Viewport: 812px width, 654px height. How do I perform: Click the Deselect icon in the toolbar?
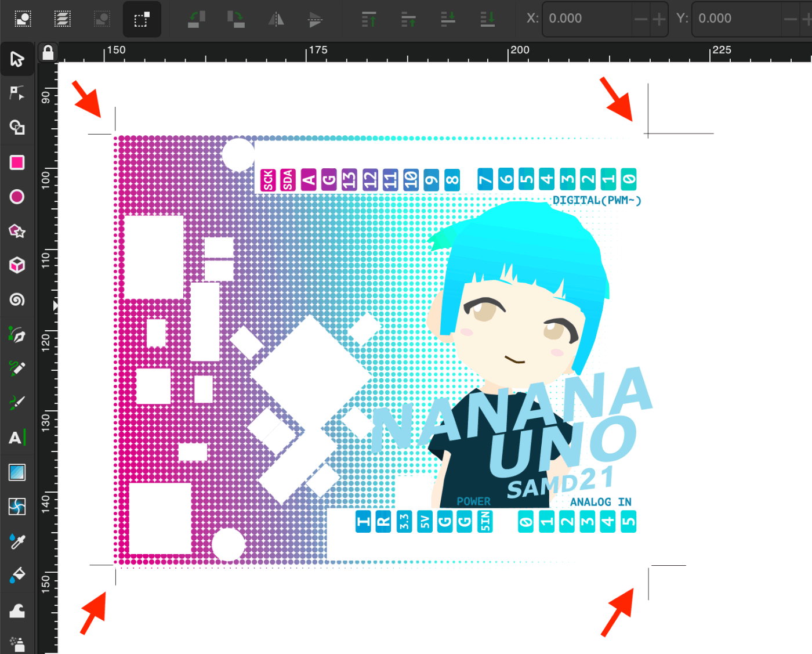coord(102,19)
